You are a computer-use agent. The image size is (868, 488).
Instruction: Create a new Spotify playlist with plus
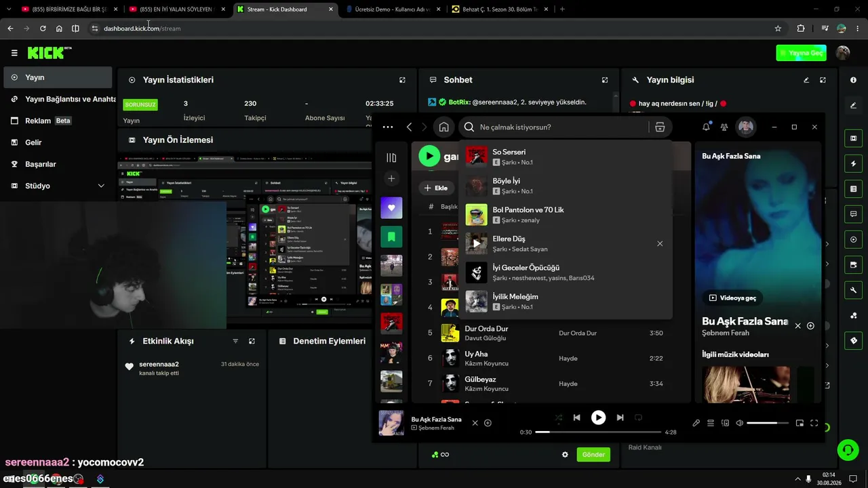click(391, 178)
